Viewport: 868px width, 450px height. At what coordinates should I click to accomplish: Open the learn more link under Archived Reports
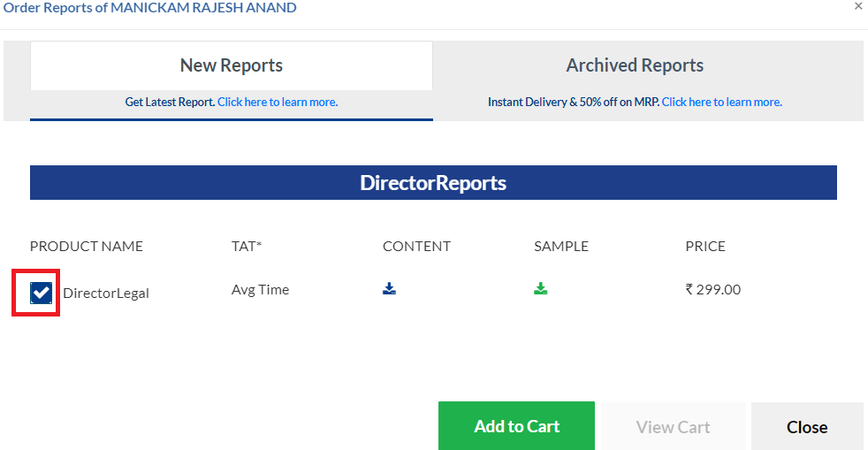click(722, 102)
